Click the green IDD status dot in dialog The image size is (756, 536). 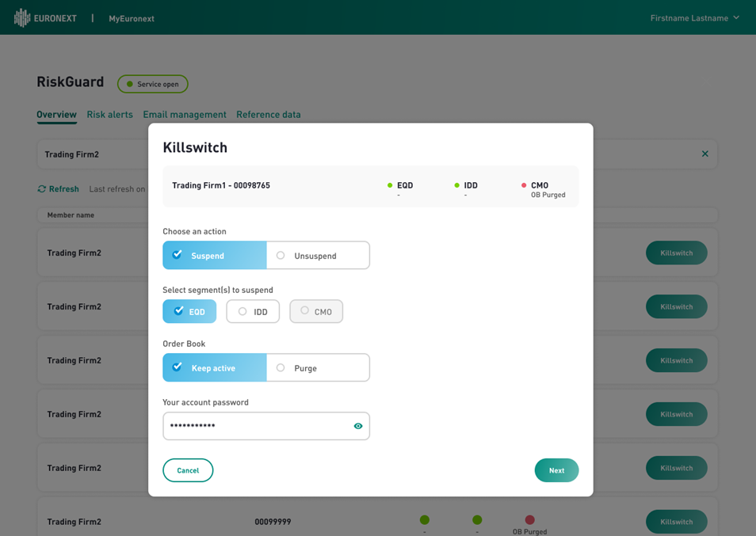456,185
